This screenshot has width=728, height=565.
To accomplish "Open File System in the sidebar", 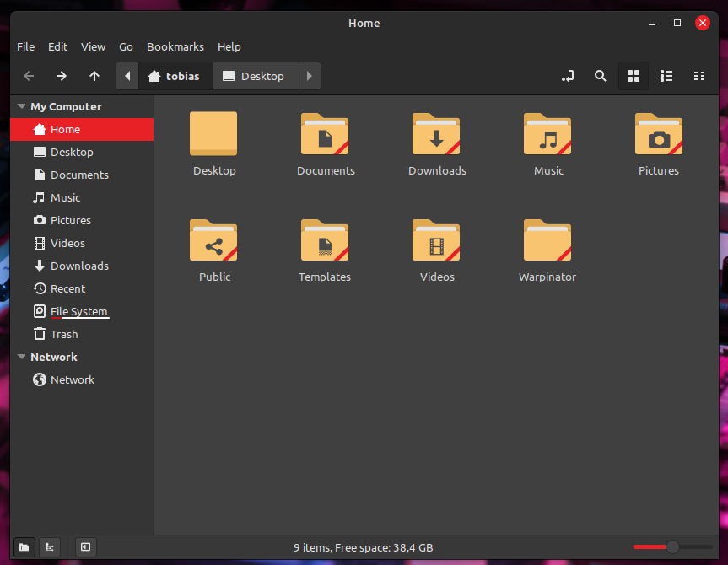I will tap(82, 311).
